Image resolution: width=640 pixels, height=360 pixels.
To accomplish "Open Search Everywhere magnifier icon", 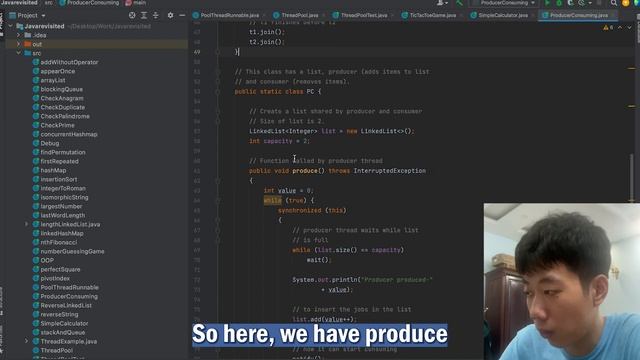I will click(613, 3).
